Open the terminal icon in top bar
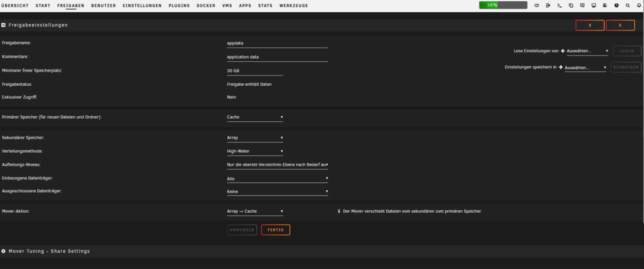 559,5
